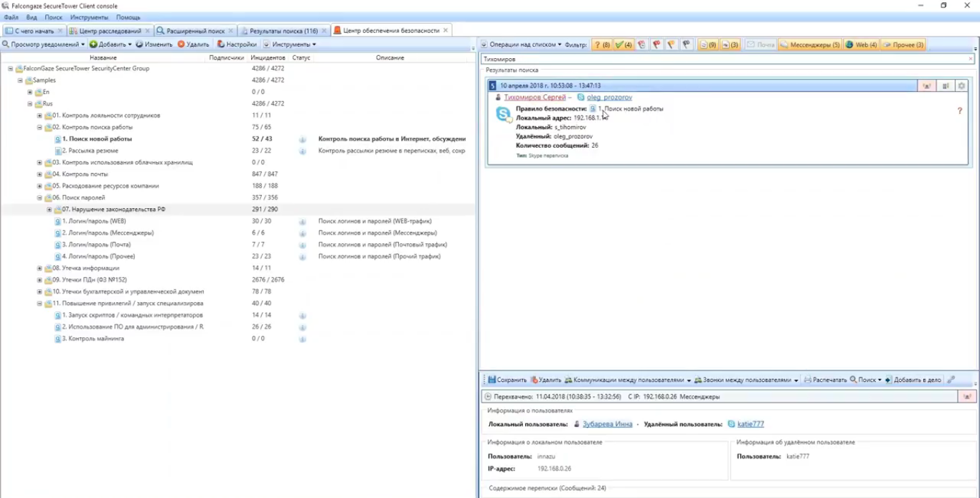Clear the Тихомиров search field with the x
The image size is (980, 498).
(x=971, y=59)
